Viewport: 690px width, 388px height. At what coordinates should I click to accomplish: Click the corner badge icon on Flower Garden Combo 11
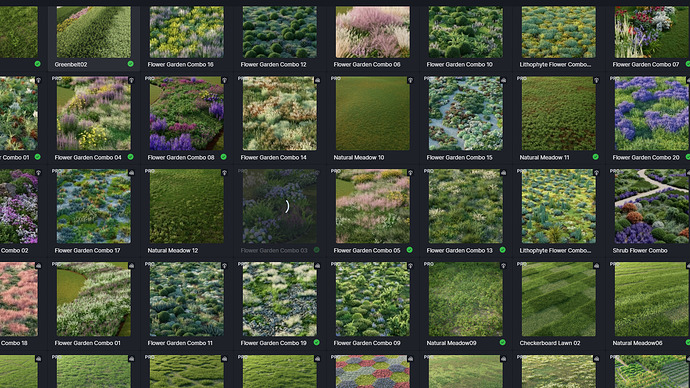click(x=224, y=266)
